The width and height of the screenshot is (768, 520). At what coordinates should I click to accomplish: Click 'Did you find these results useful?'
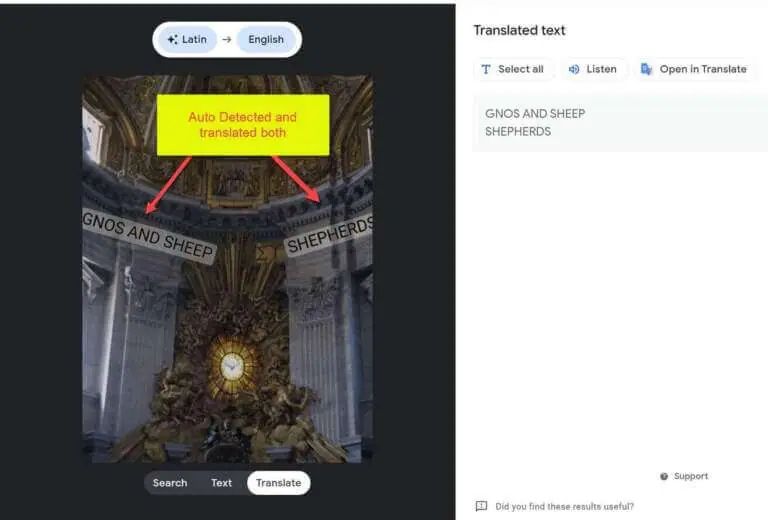click(564, 506)
